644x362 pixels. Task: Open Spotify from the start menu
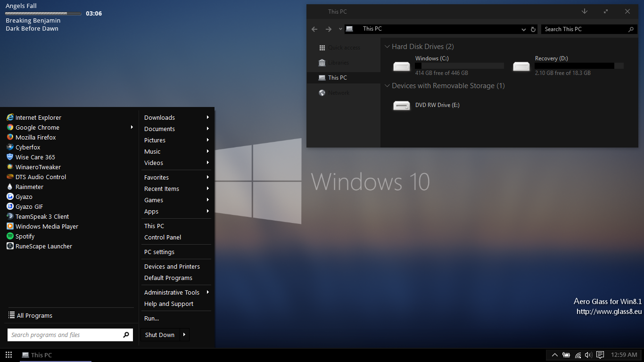pyautogui.click(x=20, y=236)
